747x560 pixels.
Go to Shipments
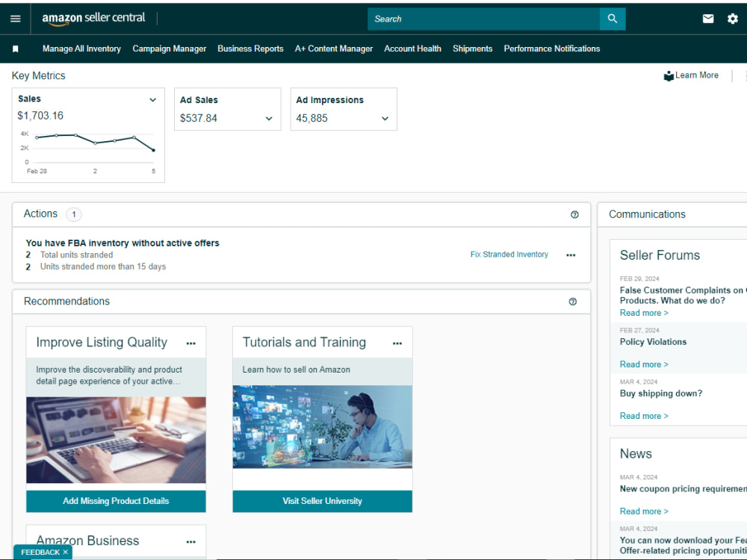pyautogui.click(x=473, y=49)
